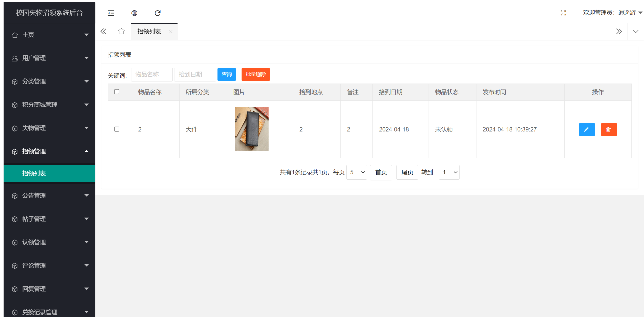Screen dimensions: 644x317
Task: Click the home icon in the tab bar
Action: [x=121, y=31]
